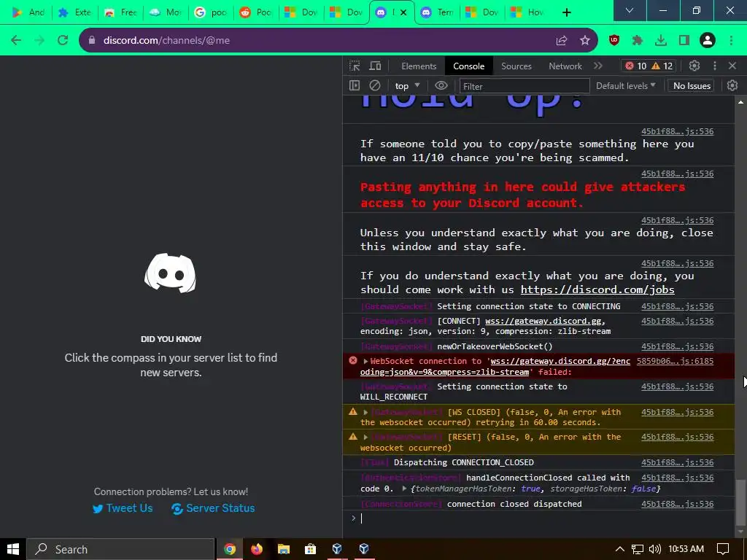Toggle the device toolbar icon
The image size is (747, 560).
pos(376,66)
